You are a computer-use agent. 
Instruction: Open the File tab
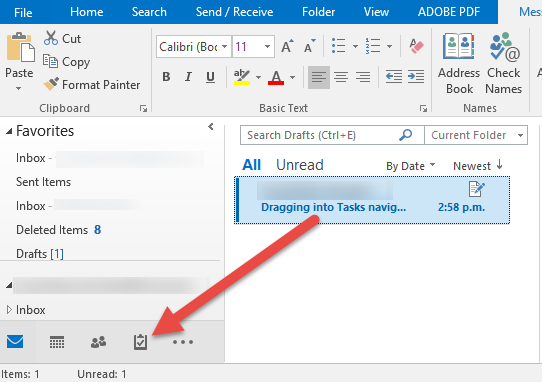pos(23,12)
